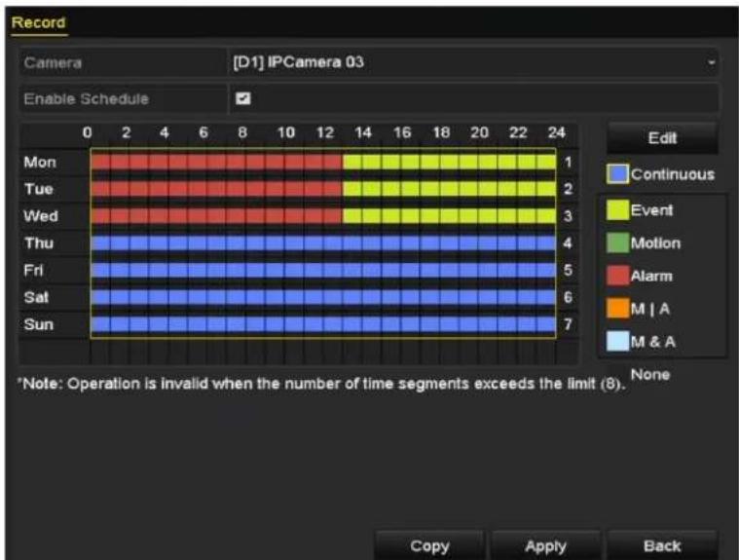Screen dimensions: 739x560
Task: Choose the red Alarm recording type
Action: (x=640, y=276)
